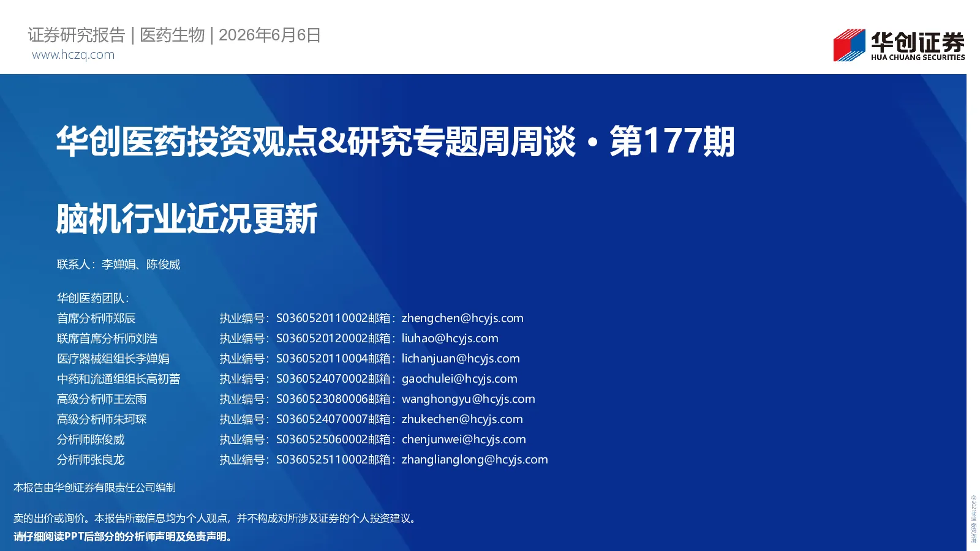Click license number S0360524070002
This screenshot has height=551, width=980.
click(322, 379)
